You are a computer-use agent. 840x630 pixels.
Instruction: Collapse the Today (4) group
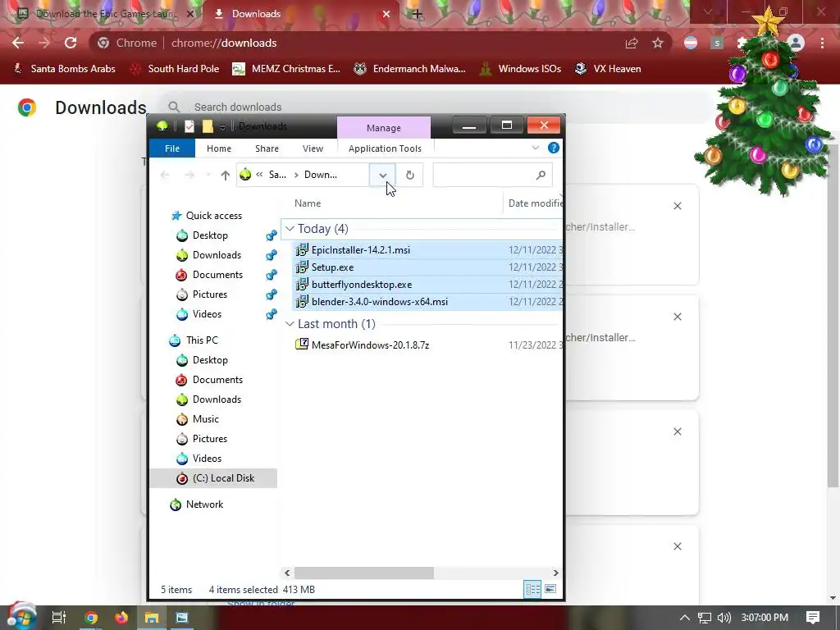point(290,229)
